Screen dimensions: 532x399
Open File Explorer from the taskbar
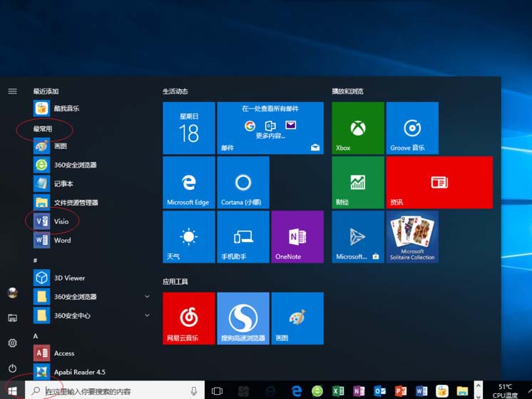click(x=462, y=391)
